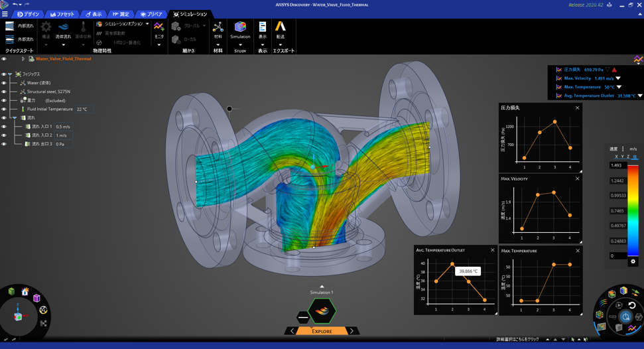Click the Simulation 1 hexagon stage icon
Screen dimensions: 644x349
coord(322,311)
